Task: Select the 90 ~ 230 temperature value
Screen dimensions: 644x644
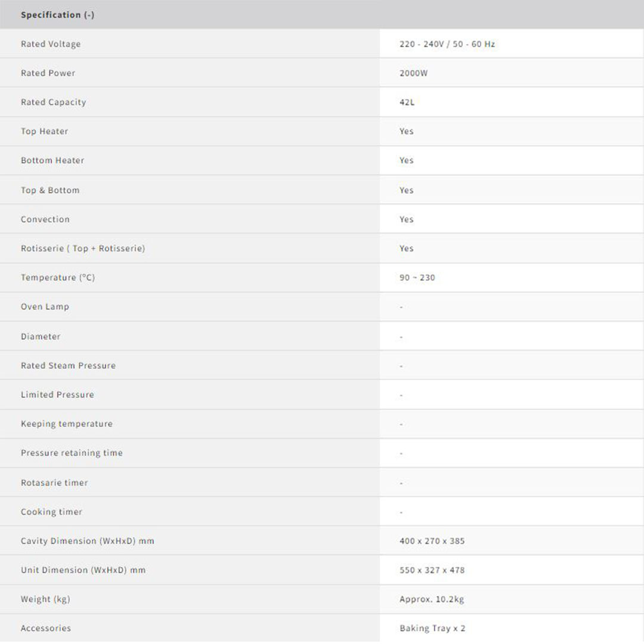Action: click(x=417, y=277)
